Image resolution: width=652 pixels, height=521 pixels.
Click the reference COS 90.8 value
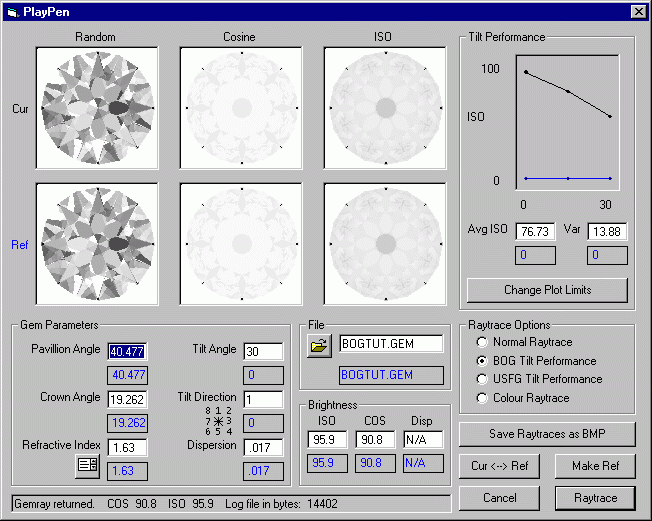(x=375, y=463)
